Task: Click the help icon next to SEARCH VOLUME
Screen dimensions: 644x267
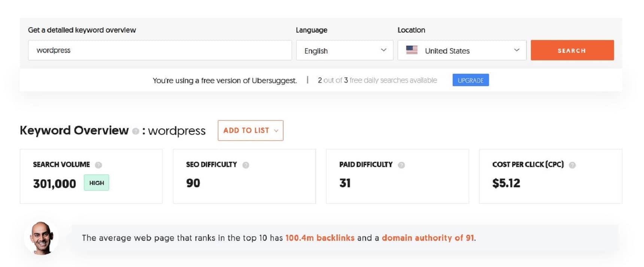Action: tap(98, 165)
